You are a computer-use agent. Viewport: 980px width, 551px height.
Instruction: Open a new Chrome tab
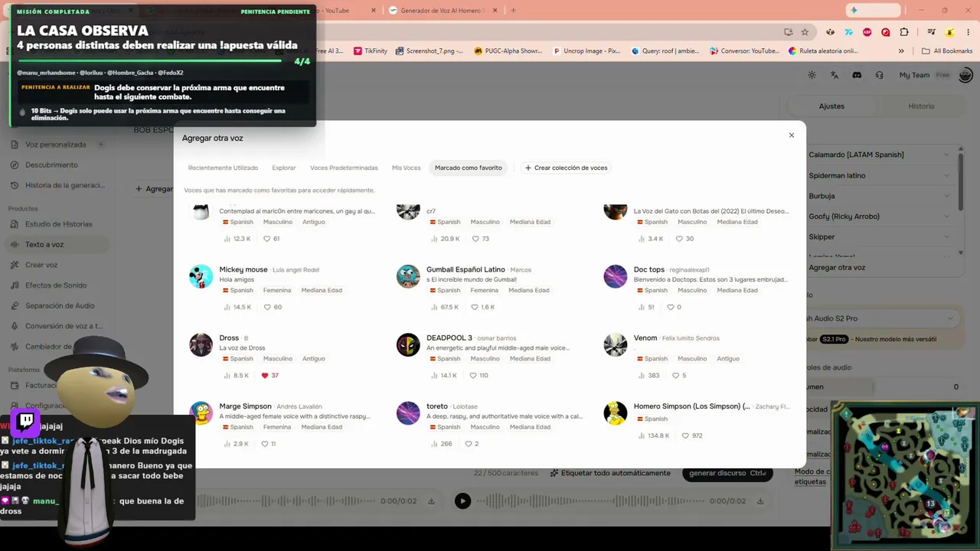(513, 10)
